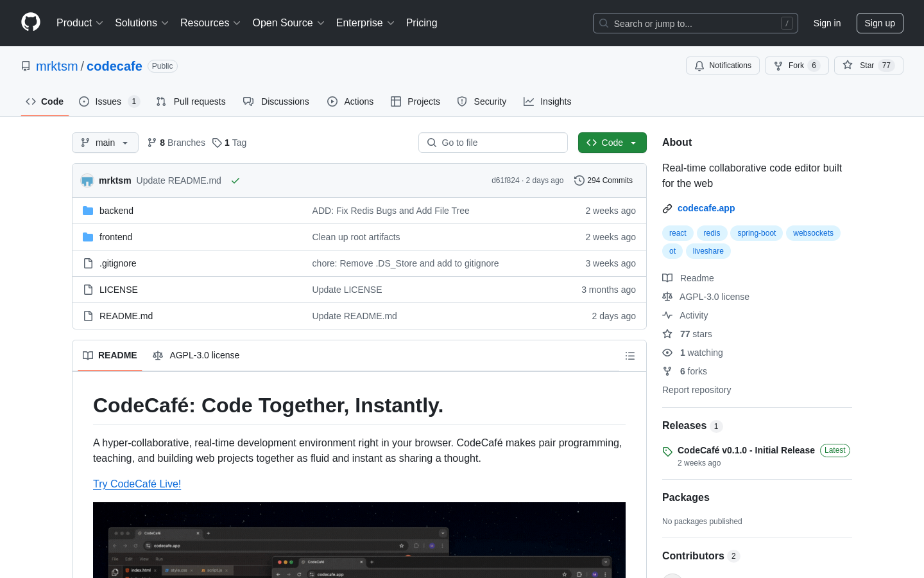Open the Enterprise menu dropdown
This screenshot has height=578, width=924.
[x=365, y=23]
